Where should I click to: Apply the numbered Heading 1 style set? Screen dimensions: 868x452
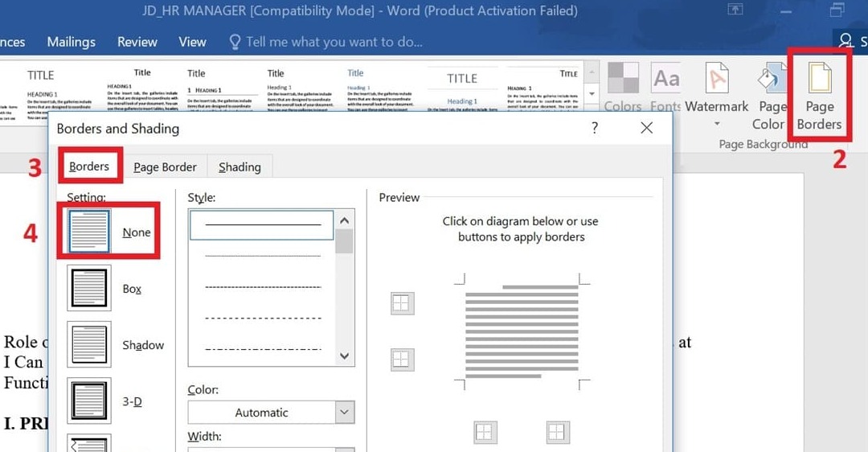click(222, 88)
